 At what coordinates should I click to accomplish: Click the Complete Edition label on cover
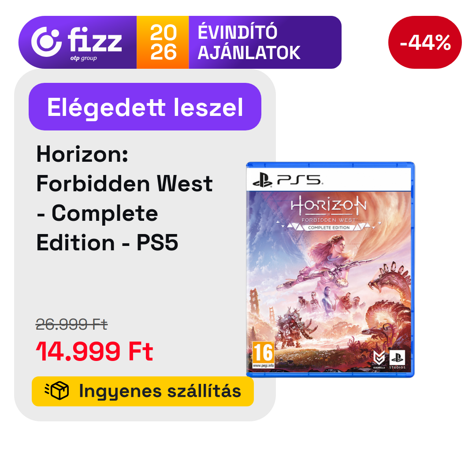tap(329, 227)
